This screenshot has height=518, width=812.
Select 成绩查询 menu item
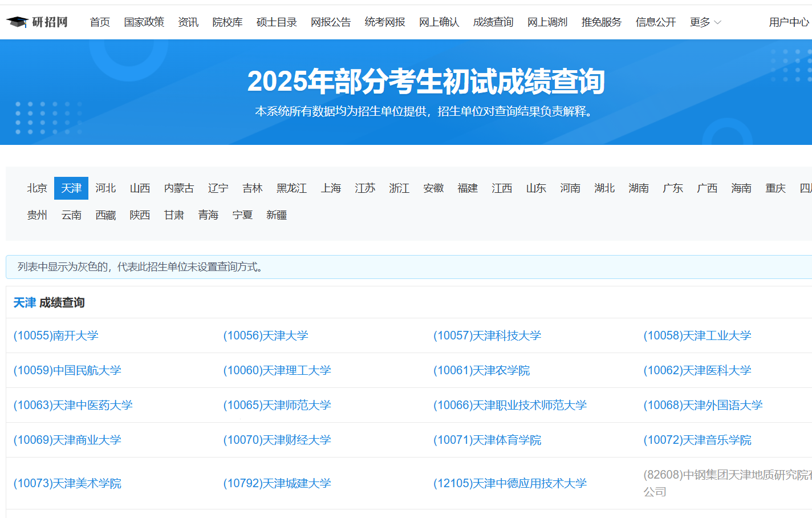pyautogui.click(x=493, y=22)
